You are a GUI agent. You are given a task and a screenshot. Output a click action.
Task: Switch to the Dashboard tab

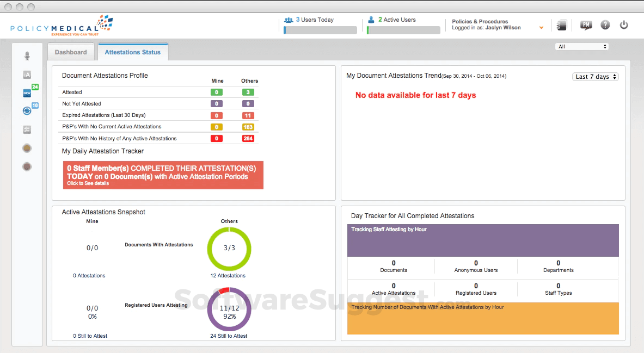(x=71, y=52)
